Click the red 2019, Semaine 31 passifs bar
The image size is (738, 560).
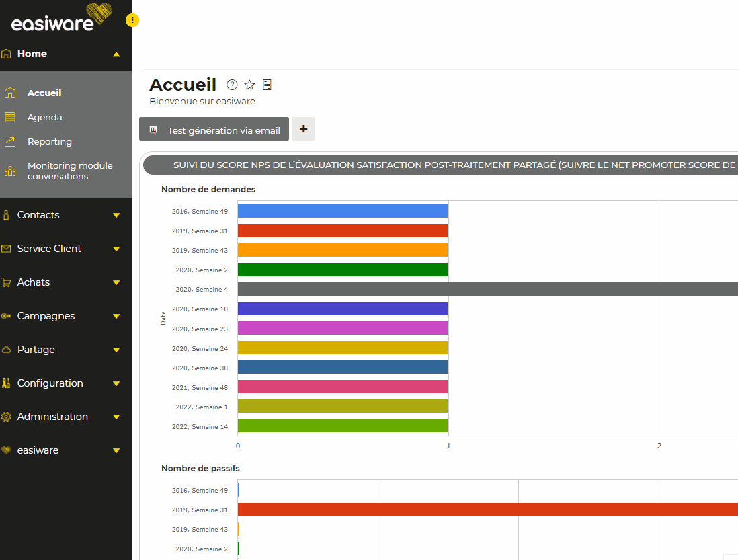tap(487, 510)
